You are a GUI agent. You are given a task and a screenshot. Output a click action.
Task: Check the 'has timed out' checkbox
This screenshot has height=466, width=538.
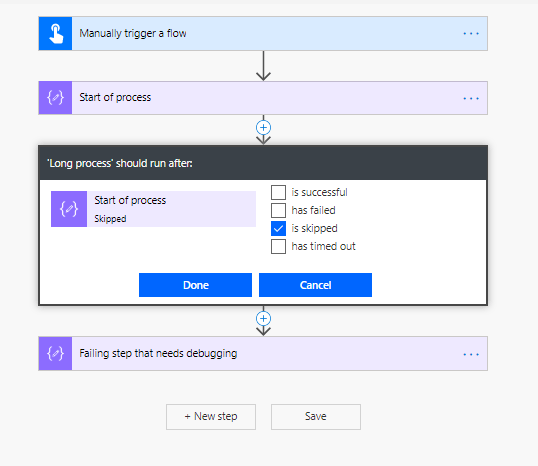coord(278,246)
